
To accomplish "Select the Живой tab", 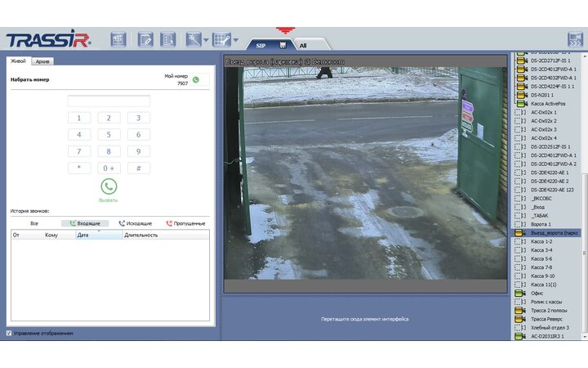I will coord(18,61).
